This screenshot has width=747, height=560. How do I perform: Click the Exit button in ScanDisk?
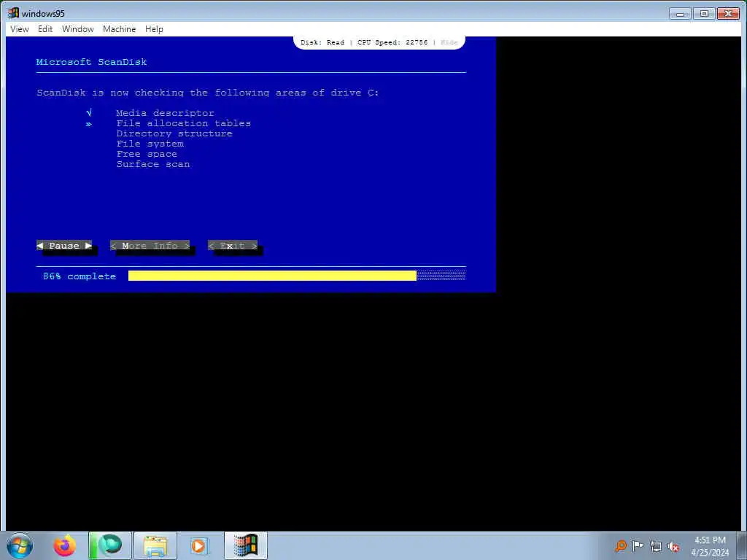pyautogui.click(x=233, y=246)
